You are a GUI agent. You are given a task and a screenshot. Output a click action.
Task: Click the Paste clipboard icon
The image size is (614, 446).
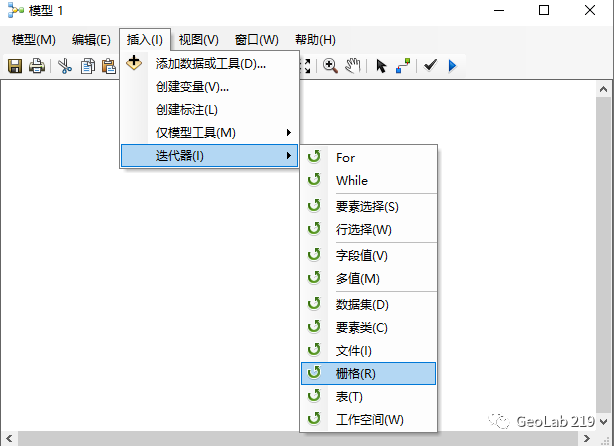coord(109,66)
